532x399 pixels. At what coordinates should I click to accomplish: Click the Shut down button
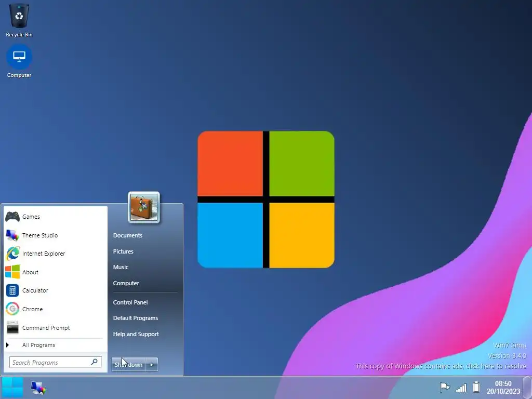(129, 364)
